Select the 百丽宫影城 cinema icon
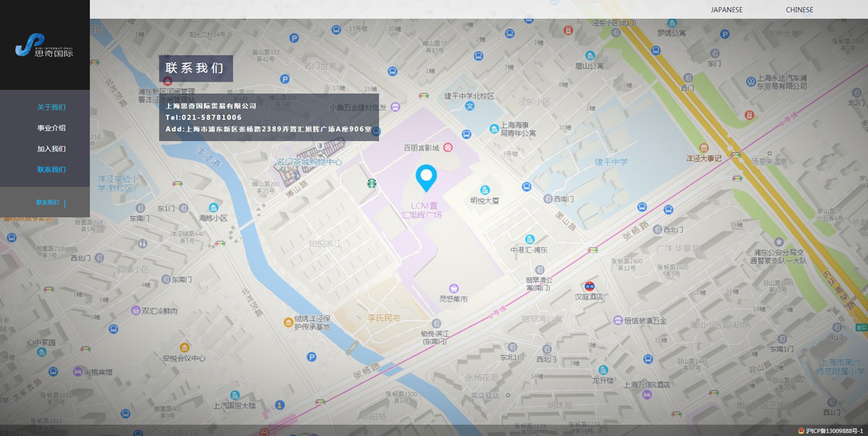 (x=448, y=148)
